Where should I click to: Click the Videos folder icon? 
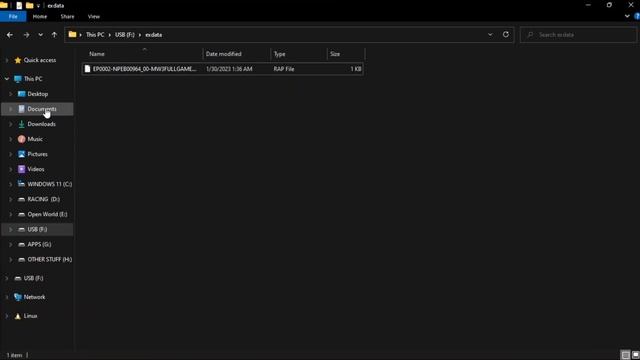(x=21, y=169)
